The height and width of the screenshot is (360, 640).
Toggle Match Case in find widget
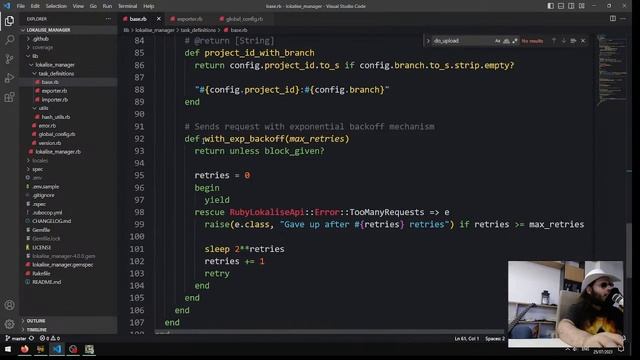pyautogui.click(x=498, y=41)
